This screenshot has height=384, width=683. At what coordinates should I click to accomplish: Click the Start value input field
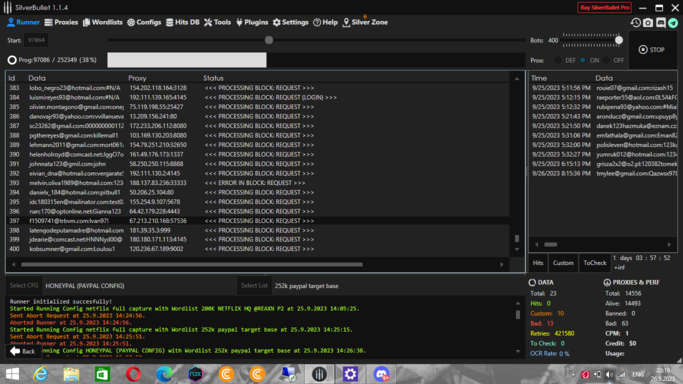click(36, 40)
